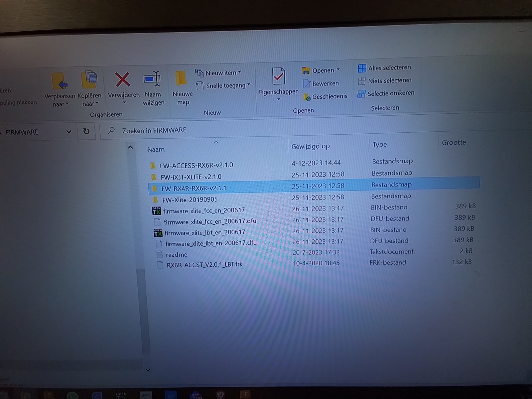This screenshot has height=399, width=532.
Task: Sort files by Grootte column header
Action: [454, 143]
